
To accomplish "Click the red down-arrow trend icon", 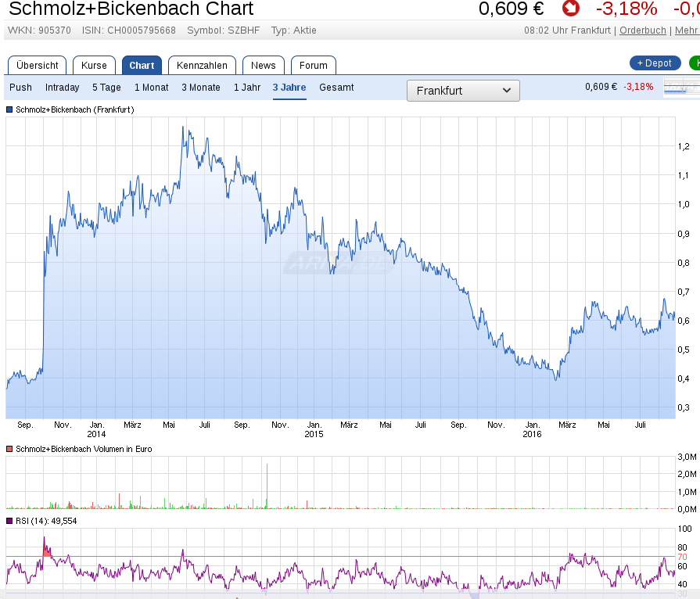I will point(571,9).
